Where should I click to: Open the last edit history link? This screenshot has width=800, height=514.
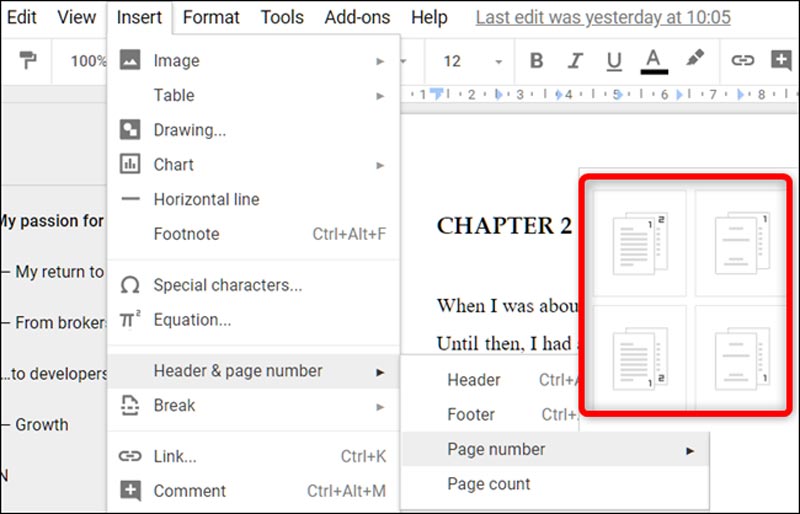point(603,17)
